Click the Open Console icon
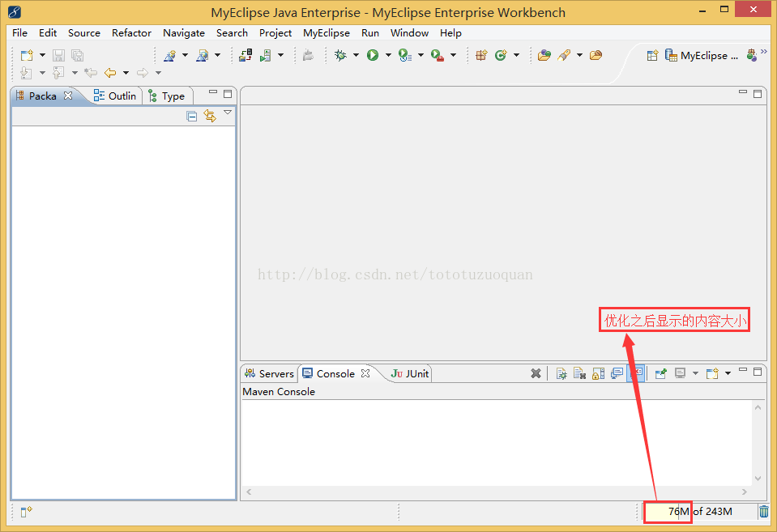777x532 pixels. (x=712, y=373)
